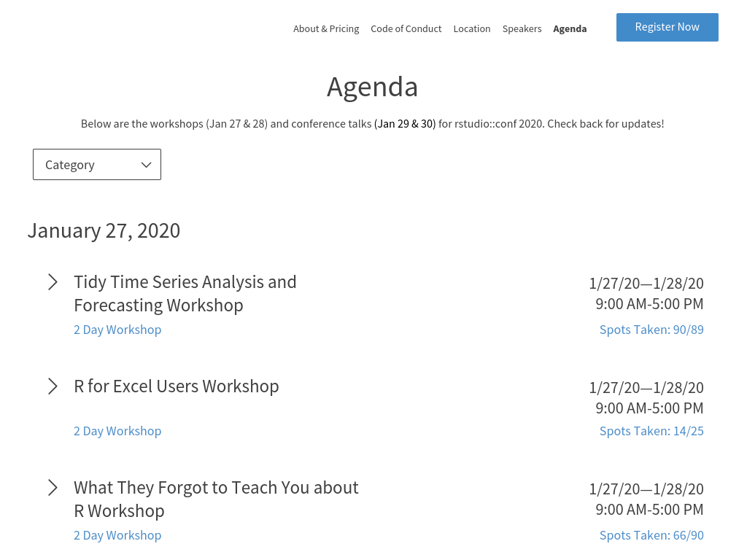Click Spots Taken: 90/89 link
This screenshot has width=747, height=560.
651,330
